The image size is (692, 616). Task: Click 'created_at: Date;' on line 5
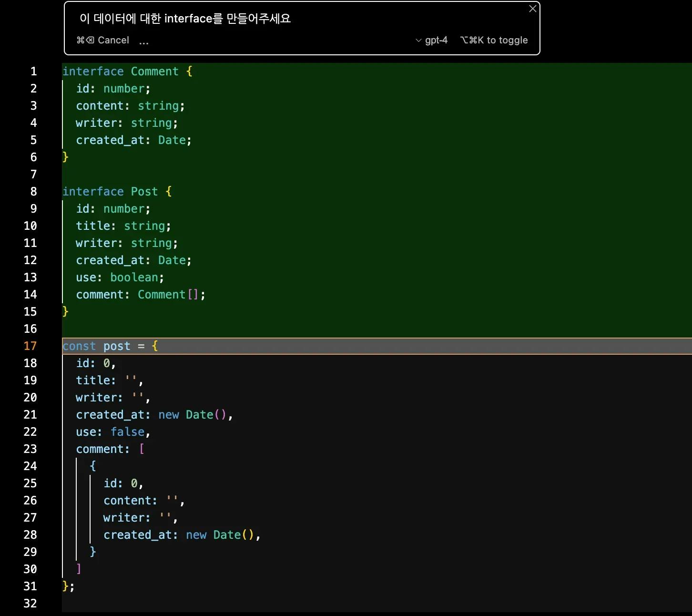coord(134,140)
